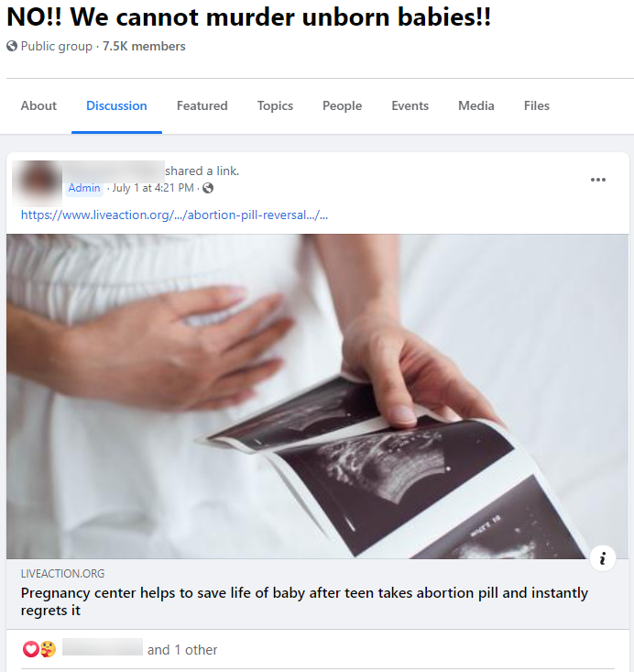Image resolution: width=634 pixels, height=672 pixels.
Task: Open the Files tab
Action: tap(536, 105)
